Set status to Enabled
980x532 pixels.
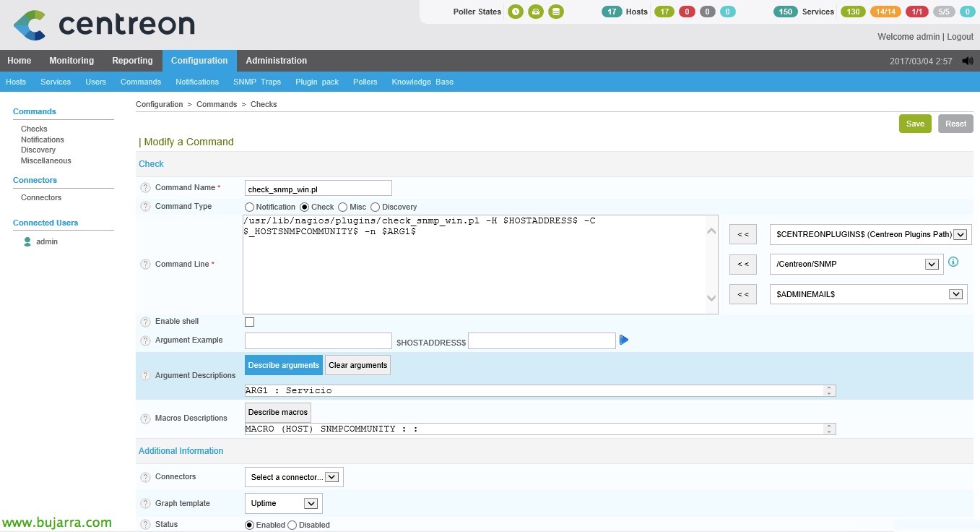click(x=250, y=525)
